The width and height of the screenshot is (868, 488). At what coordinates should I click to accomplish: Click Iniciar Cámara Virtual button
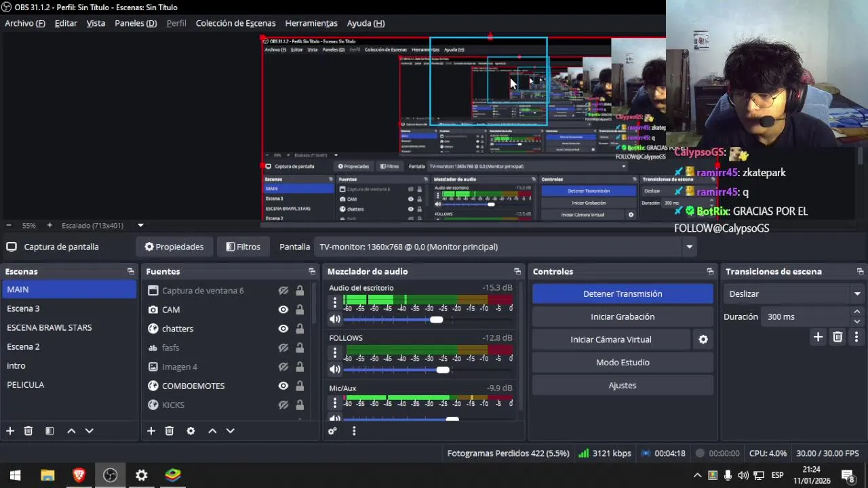[x=611, y=340]
